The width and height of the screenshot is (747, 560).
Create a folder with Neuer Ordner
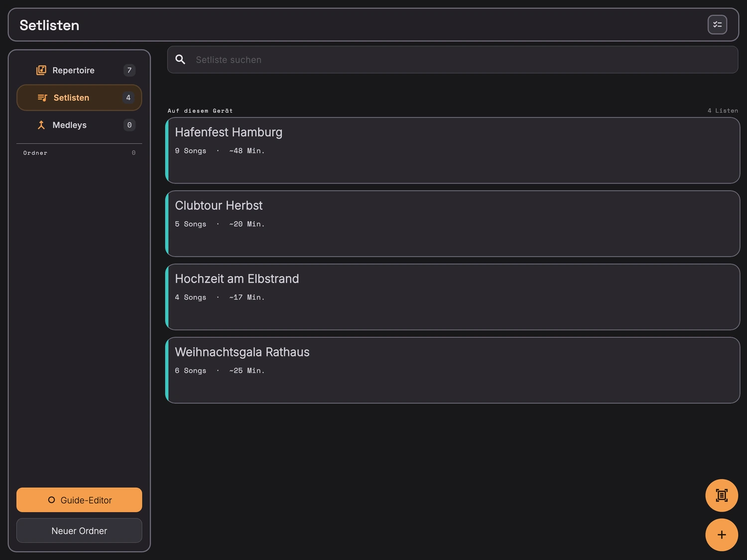(x=79, y=531)
